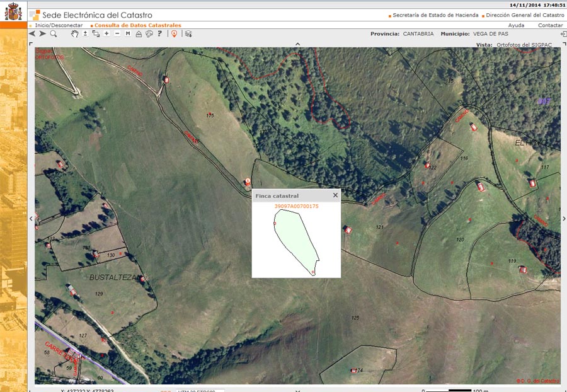Open the layers download icon
The width and height of the screenshot is (567, 392).
tap(188, 33)
